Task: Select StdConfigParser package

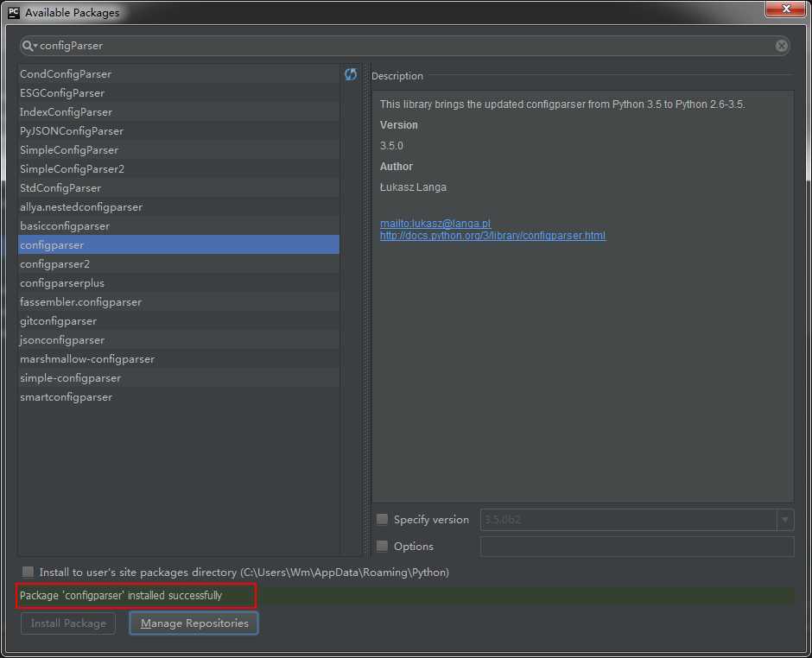Action: tap(179, 188)
